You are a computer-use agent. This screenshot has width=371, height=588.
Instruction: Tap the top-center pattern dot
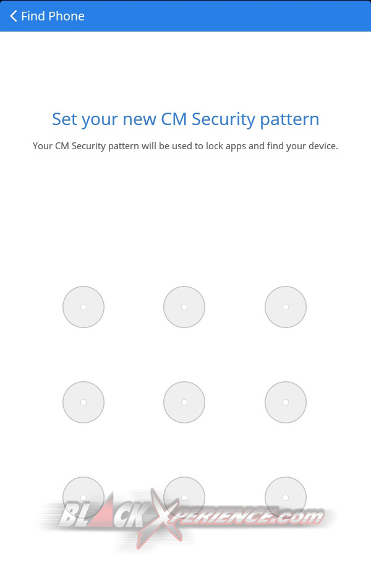coord(184,306)
